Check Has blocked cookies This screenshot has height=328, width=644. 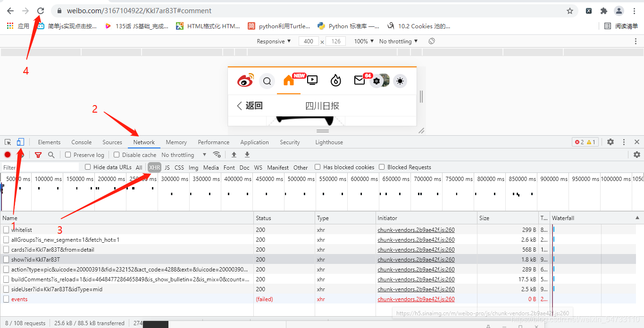[x=318, y=167]
